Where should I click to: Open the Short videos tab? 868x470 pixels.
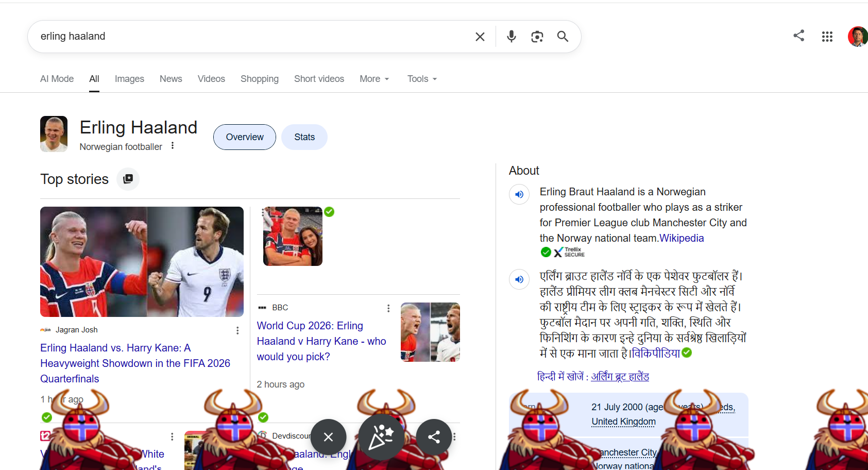coord(319,79)
